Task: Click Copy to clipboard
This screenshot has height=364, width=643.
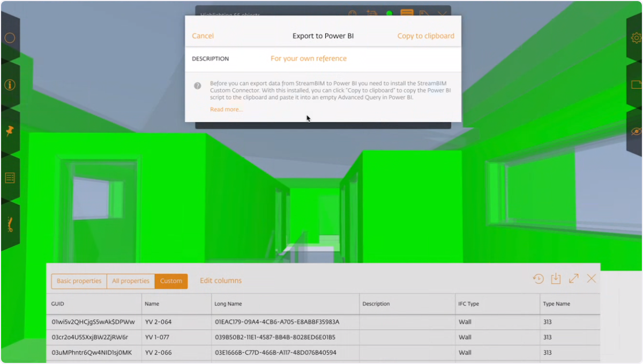Action: pos(425,36)
